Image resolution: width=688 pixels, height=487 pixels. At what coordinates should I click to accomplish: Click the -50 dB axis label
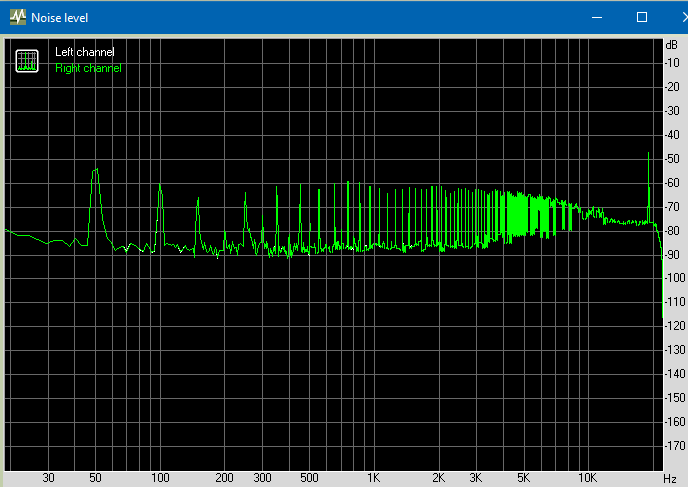pyautogui.click(x=672, y=158)
